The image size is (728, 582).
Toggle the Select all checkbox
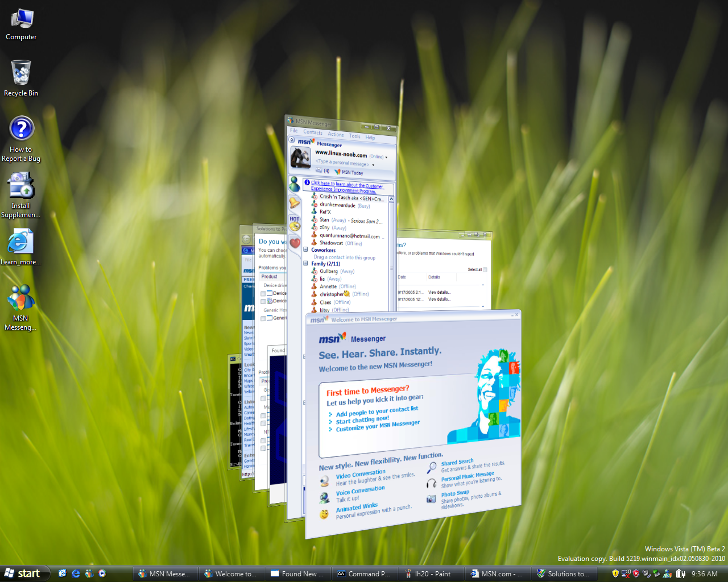[x=485, y=269]
